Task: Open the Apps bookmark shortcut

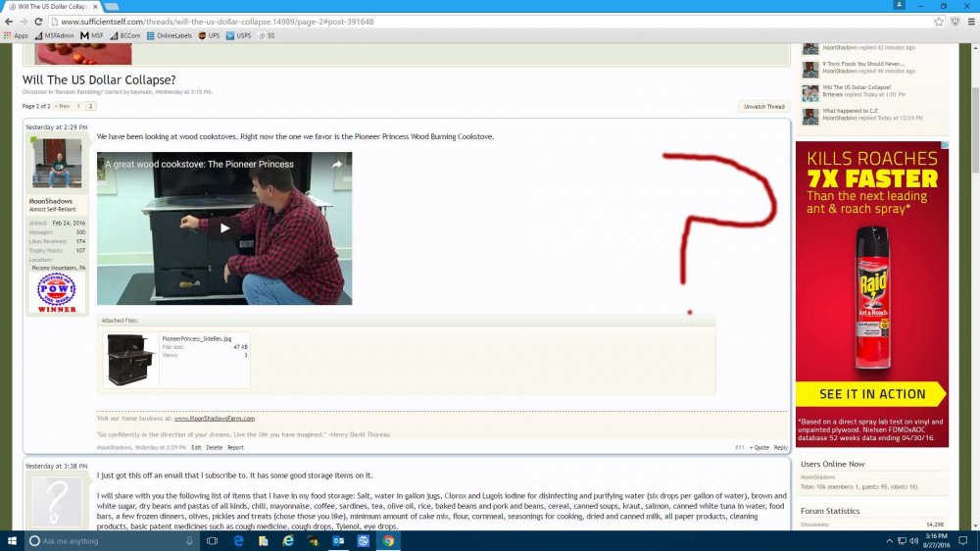Action: [x=17, y=35]
